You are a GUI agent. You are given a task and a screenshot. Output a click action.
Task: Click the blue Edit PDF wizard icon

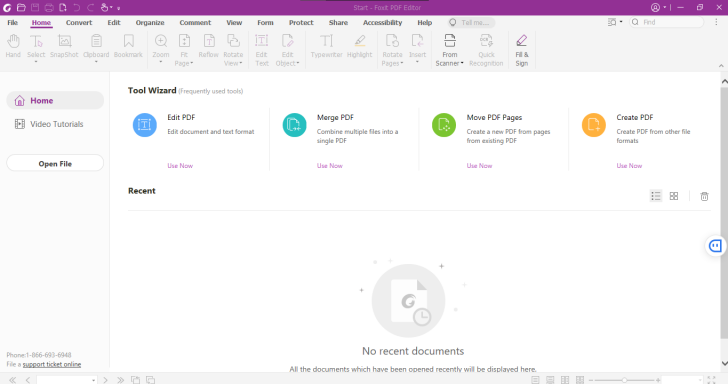(x=144, y=125)
